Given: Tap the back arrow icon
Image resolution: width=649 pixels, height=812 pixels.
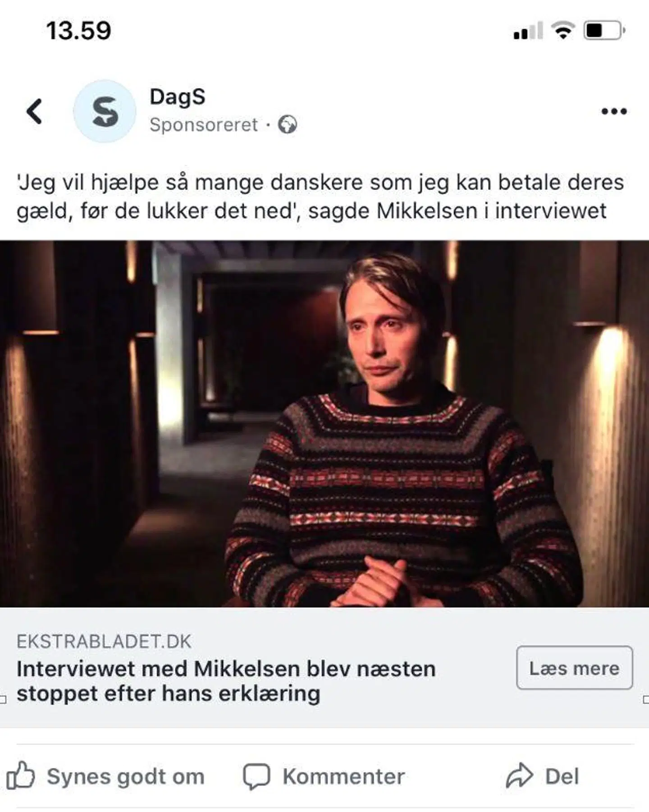Looking at the screenshot, I should click(34, 111).
